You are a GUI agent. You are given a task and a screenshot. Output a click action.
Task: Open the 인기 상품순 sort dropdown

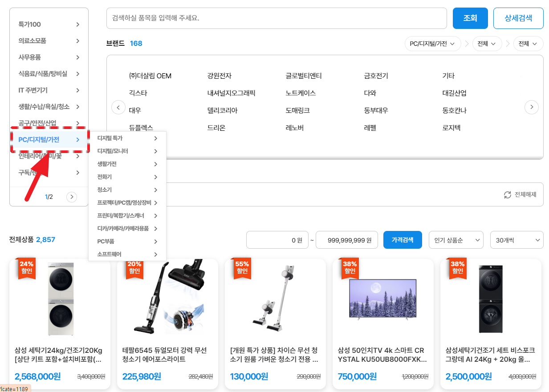456,240
